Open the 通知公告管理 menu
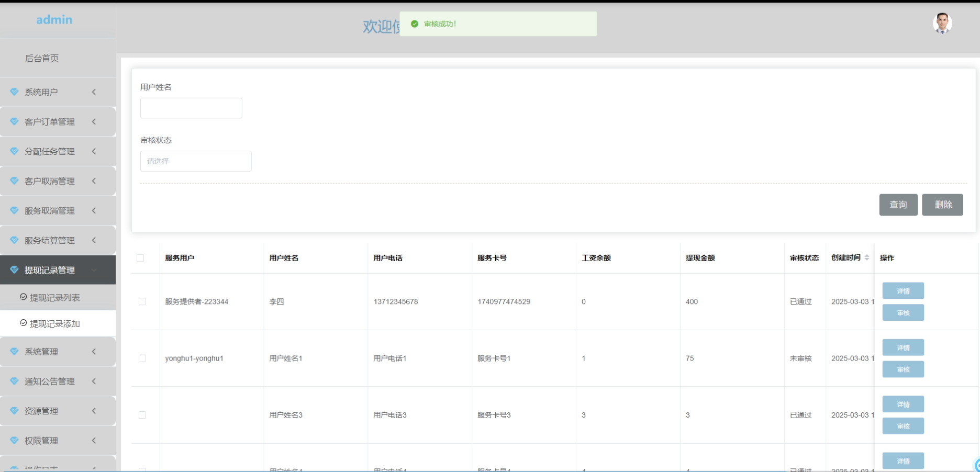 click(x=58, y=381)
